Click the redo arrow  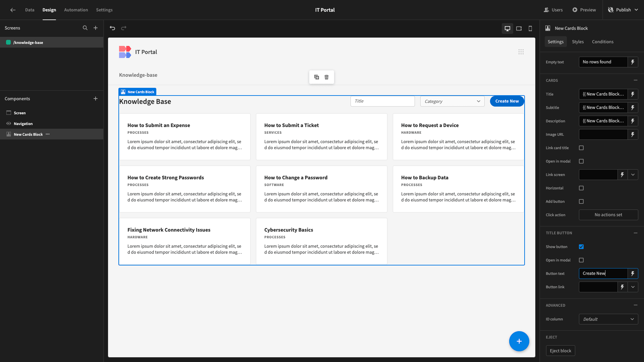(124, 28)
